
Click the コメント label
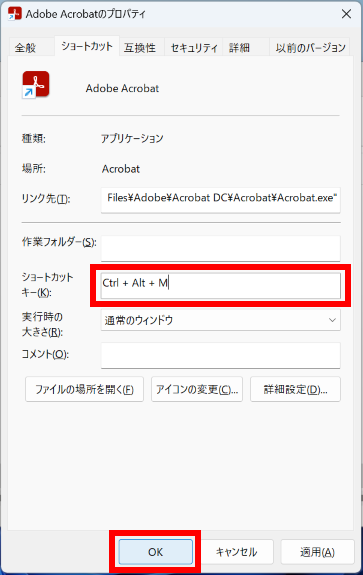click(45, 354)
